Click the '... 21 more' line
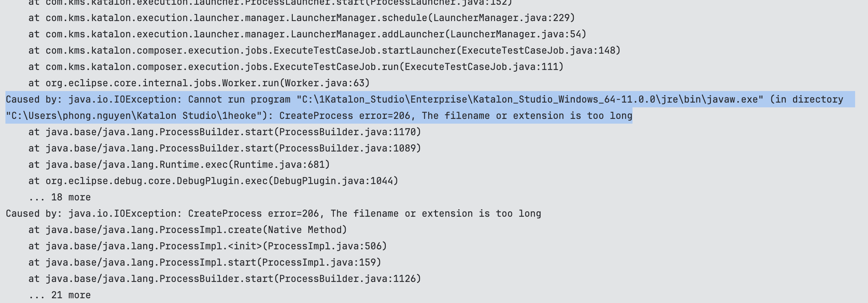Image resolution: width=868 pixels, height=303 pixels. click(x=60, y=295)
